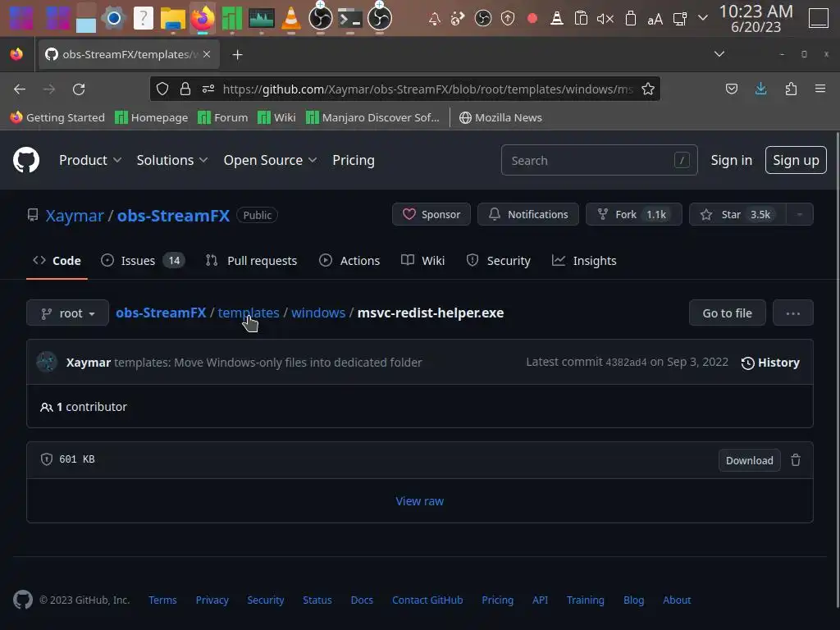Open the Security tab

click(498, 260)
